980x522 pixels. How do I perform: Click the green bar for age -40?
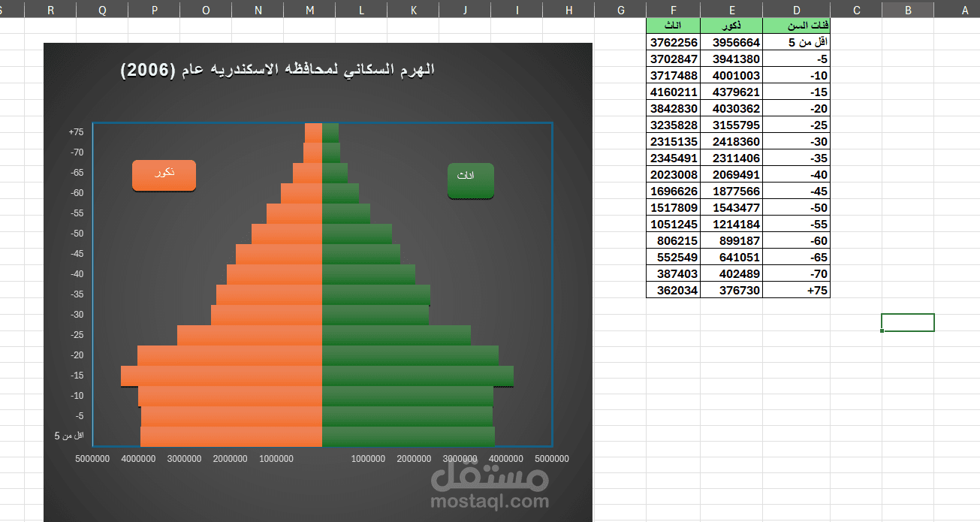pyautogui.click(x=369, y=274)
